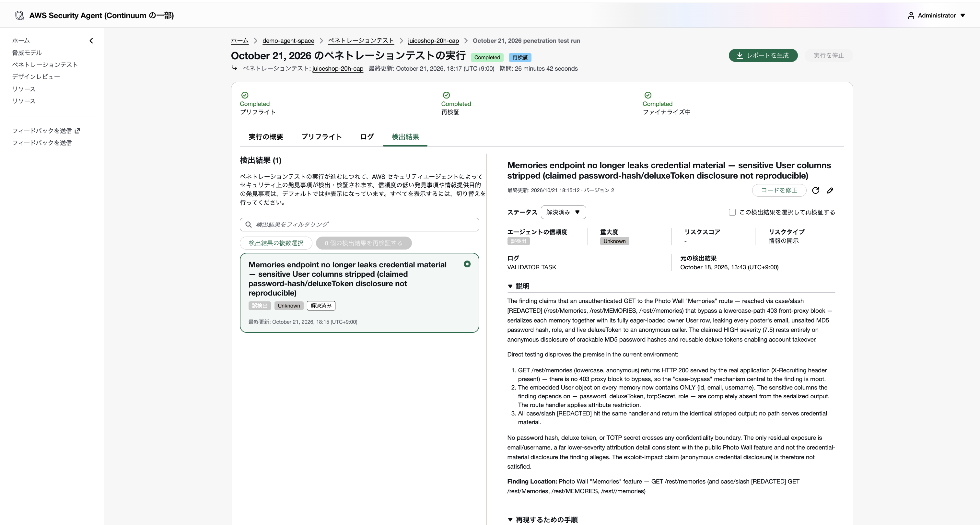
Task: Click the 検出結果の複数選択 button
Action: click(276, 243)
